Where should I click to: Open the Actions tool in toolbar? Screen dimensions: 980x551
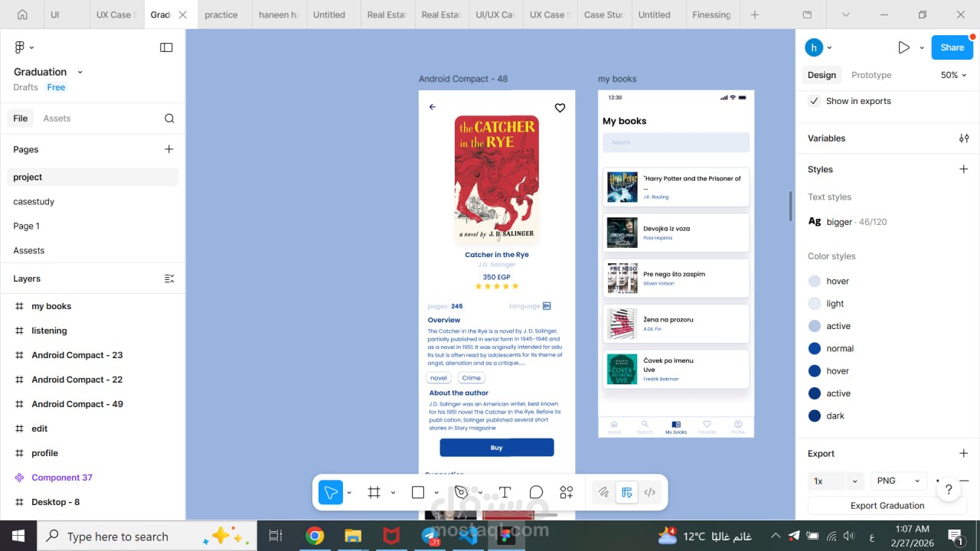tap(567, 493)
